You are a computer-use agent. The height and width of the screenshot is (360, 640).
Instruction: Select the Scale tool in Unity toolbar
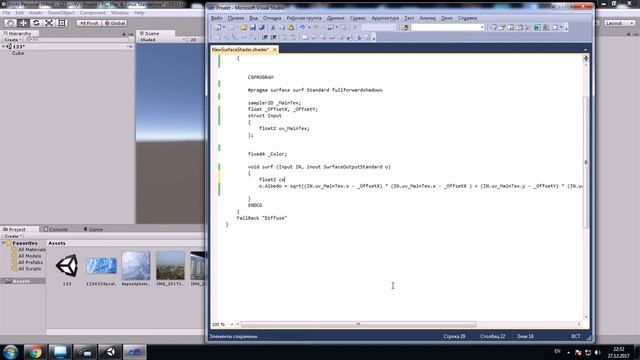(x=49, y=23)
